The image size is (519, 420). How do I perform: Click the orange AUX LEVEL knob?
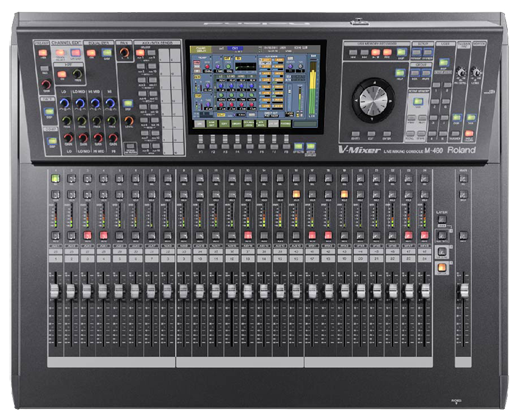tap(129, 121)
